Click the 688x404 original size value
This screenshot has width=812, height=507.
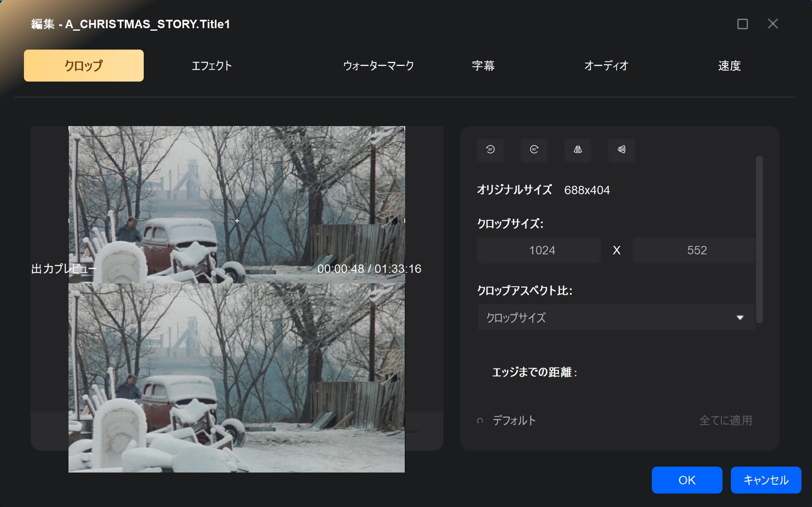(x=587, y=190)
